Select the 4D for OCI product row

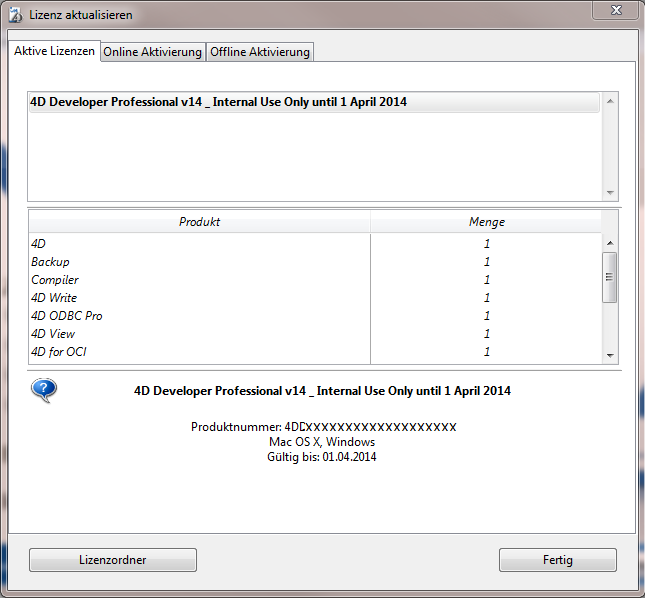(x=315, y=352)
